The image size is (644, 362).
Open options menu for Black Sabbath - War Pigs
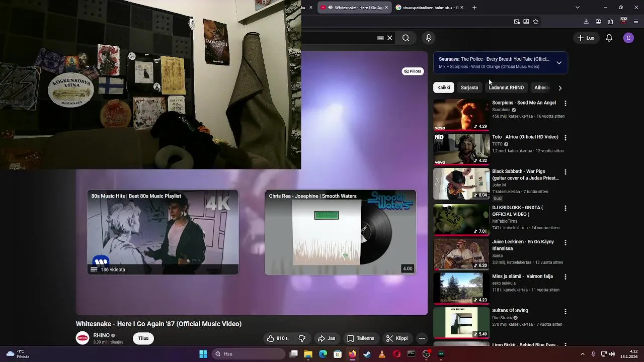coord(565,172)
